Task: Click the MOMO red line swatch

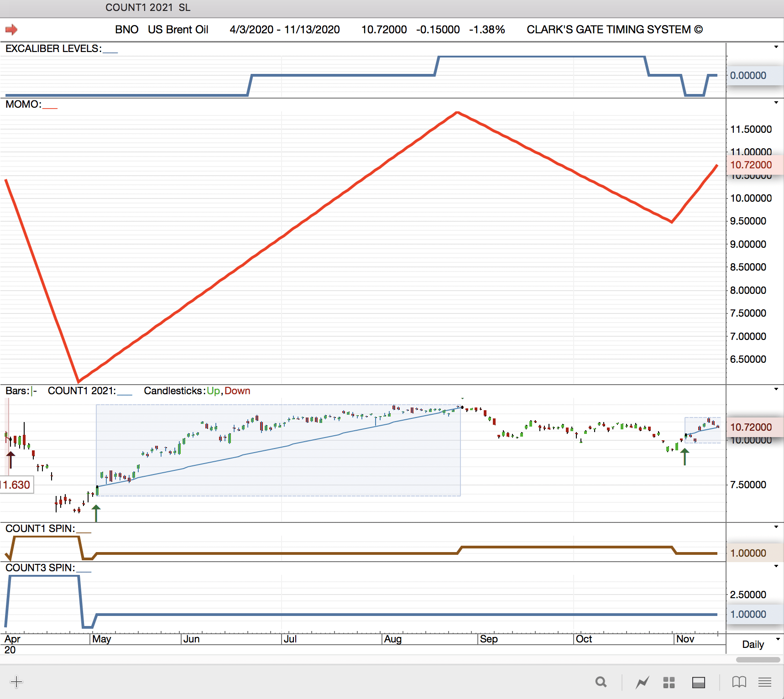Action: click(50, 108)
